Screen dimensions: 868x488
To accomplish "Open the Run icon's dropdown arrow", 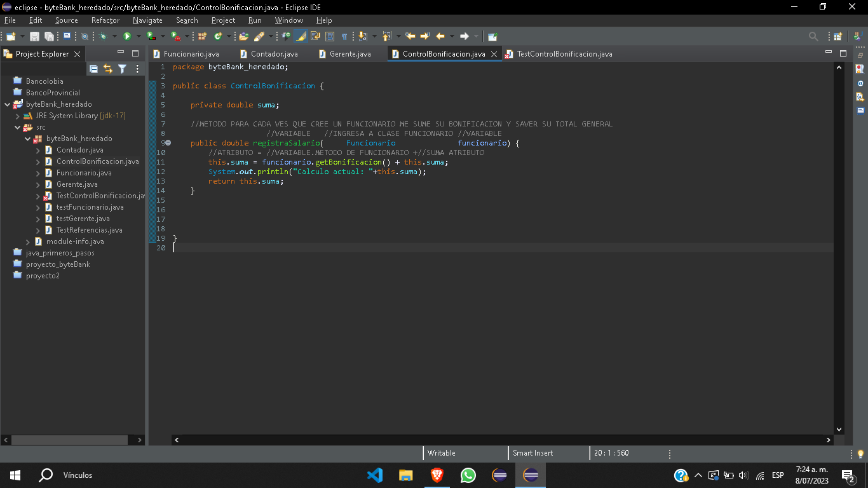I will (x=139, y=36).
